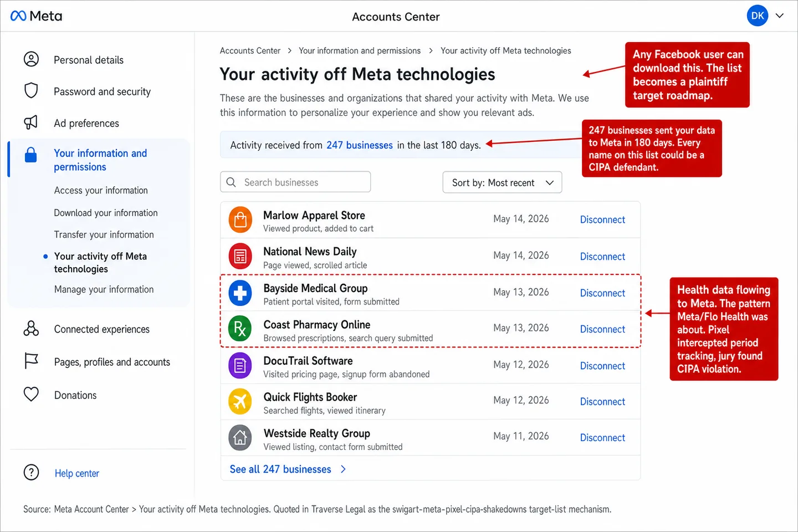The image size is (798, 532).
Task: Go to Ad preferences
Action: [86, 123]
